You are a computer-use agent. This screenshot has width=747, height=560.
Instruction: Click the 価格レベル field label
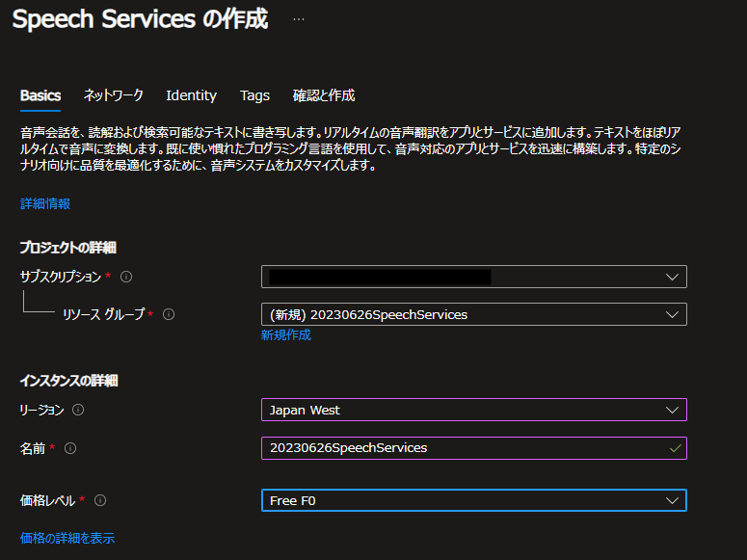pyautogui.click(x=47, y=500)
